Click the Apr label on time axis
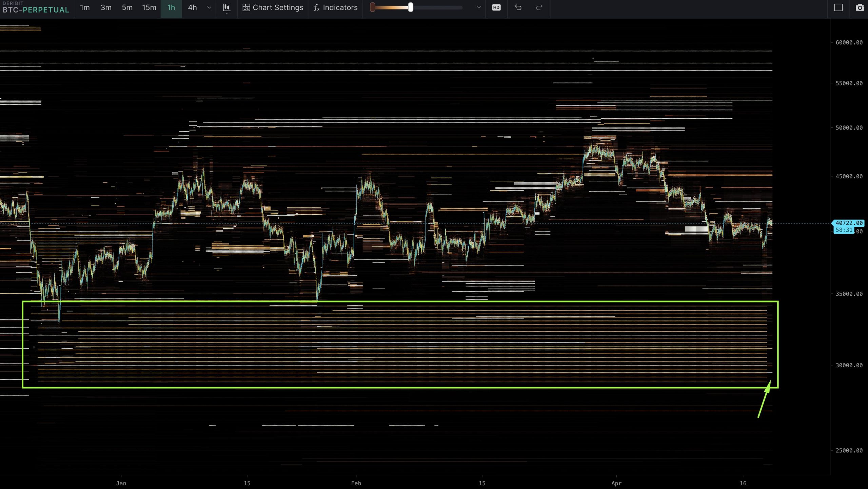The height and width of the screenshot is (489, 868). coord(616,483)
